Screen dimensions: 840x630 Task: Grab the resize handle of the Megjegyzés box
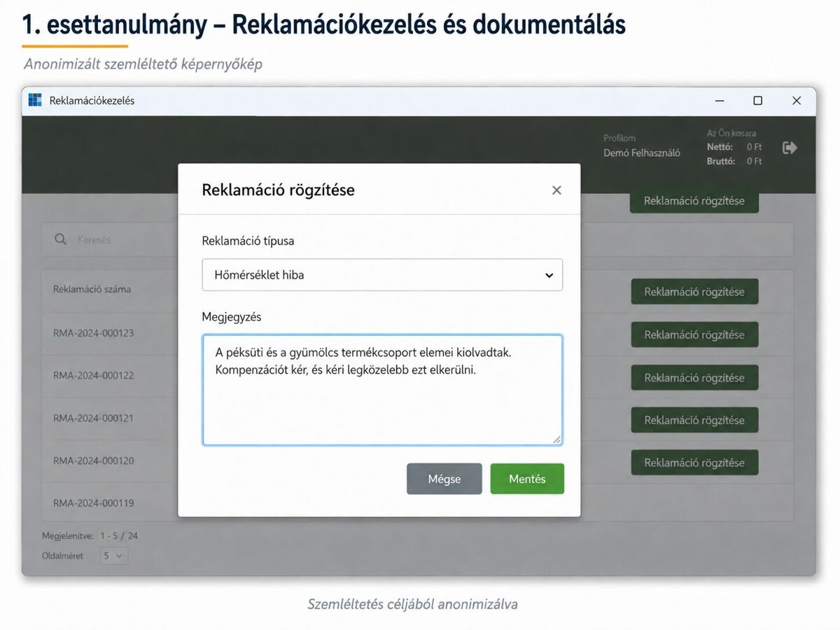pos(556,439)
